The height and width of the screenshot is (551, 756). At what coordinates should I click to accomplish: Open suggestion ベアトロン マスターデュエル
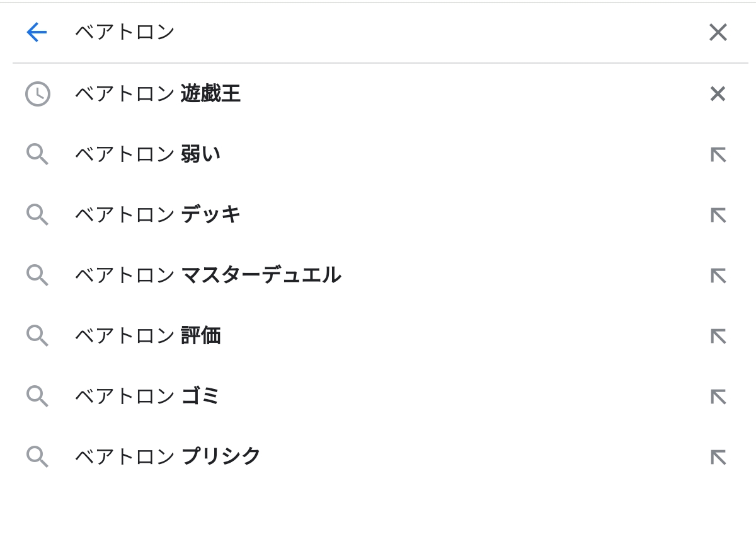[x=208, y=275]
